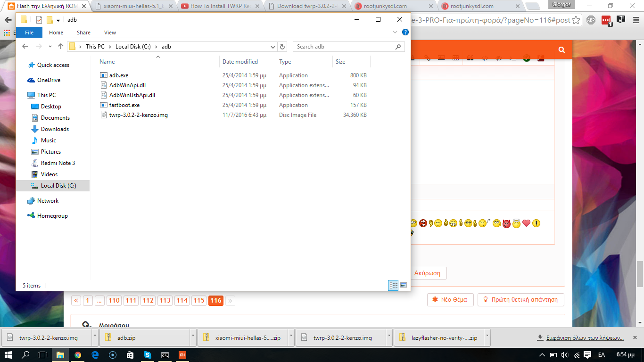Open Microsoft Edge from the taskbar
Image resolution: width=644 pixels, height=362 pixels.
tap(95, 355)
